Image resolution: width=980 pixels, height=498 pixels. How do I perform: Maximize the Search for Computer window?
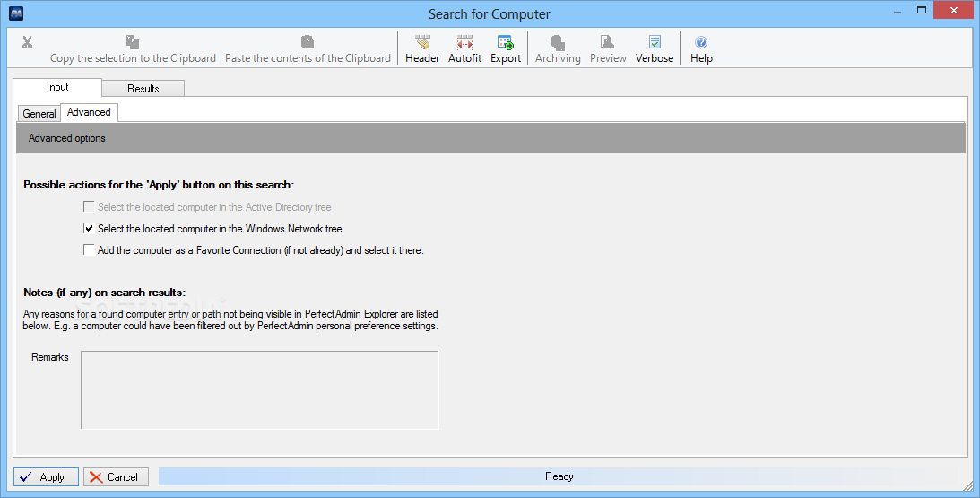(921, 11)
